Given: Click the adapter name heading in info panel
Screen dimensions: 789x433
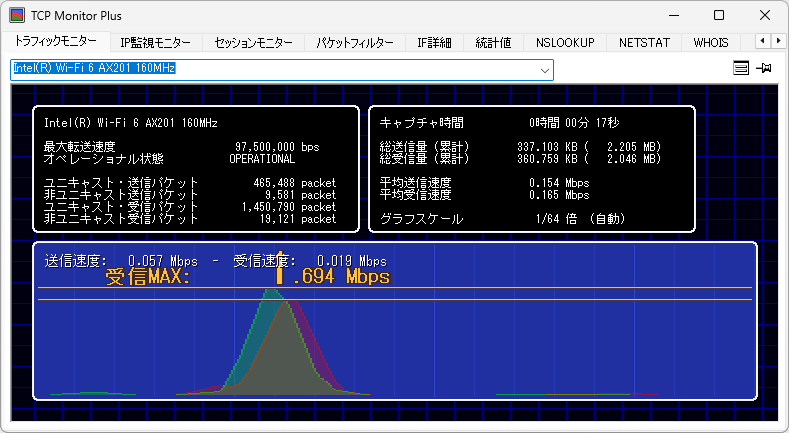Looking at the screenshot, I should 131,123.
